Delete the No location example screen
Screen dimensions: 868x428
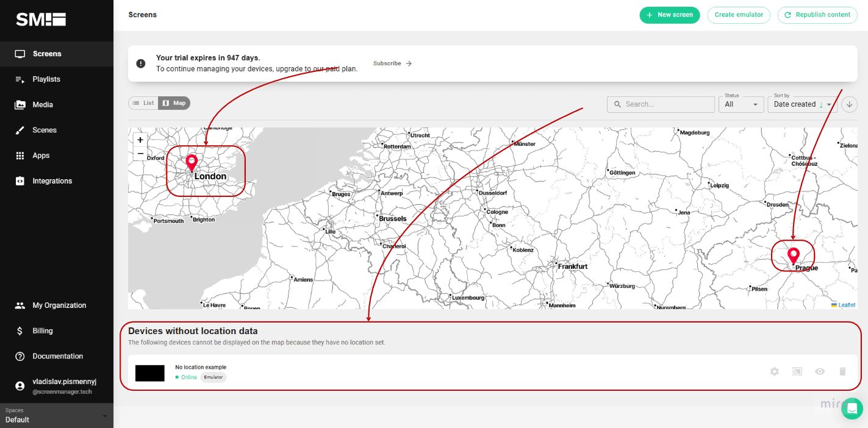[x=842, y=371]
